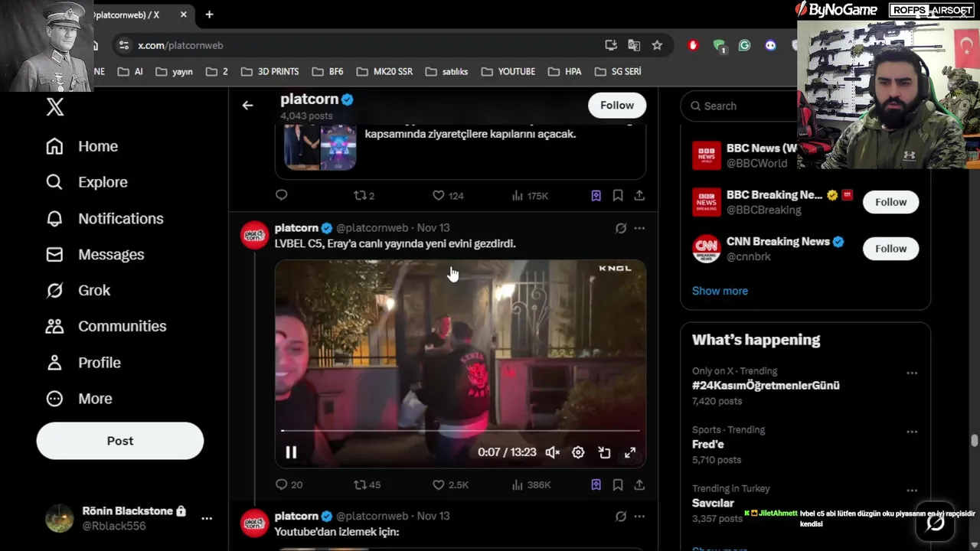The height and width of the screenshot is (551, 980).
Task: Open Grok actions on Youtube'dan izlemek post
Action: point(621,517)
